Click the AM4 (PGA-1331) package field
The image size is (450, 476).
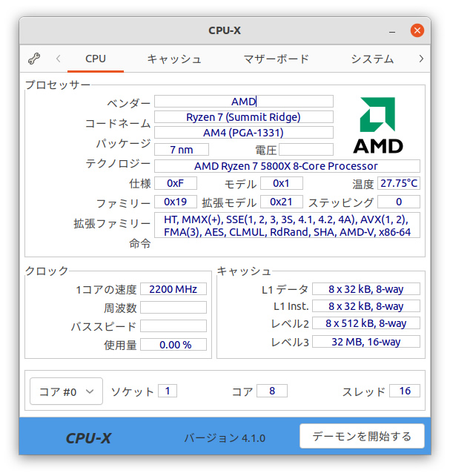click(x=244, y=133)
